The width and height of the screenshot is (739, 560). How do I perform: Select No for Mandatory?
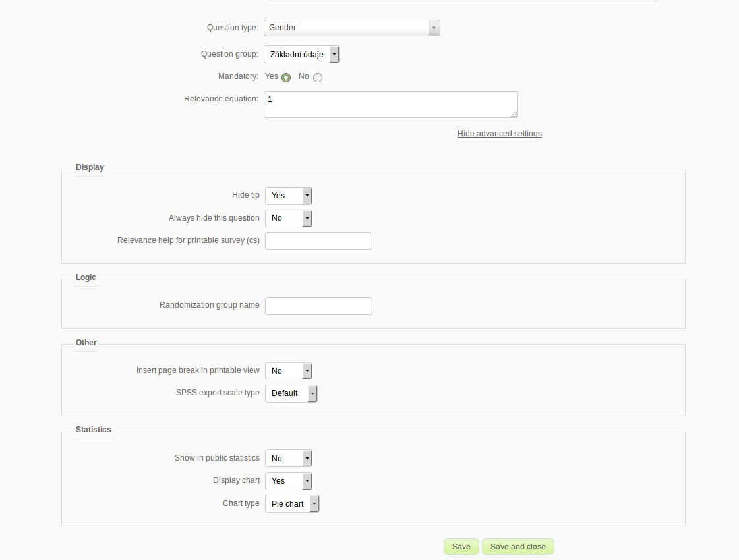coord(318,78)
